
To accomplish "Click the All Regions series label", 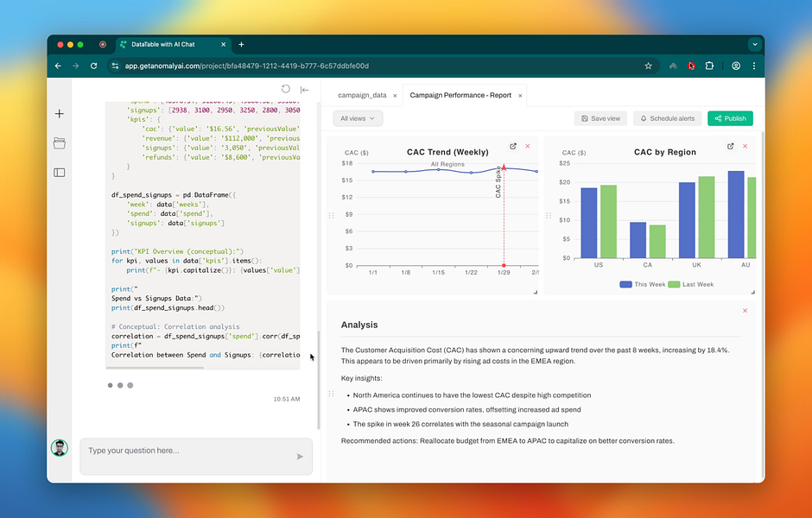I will [447, 164].
